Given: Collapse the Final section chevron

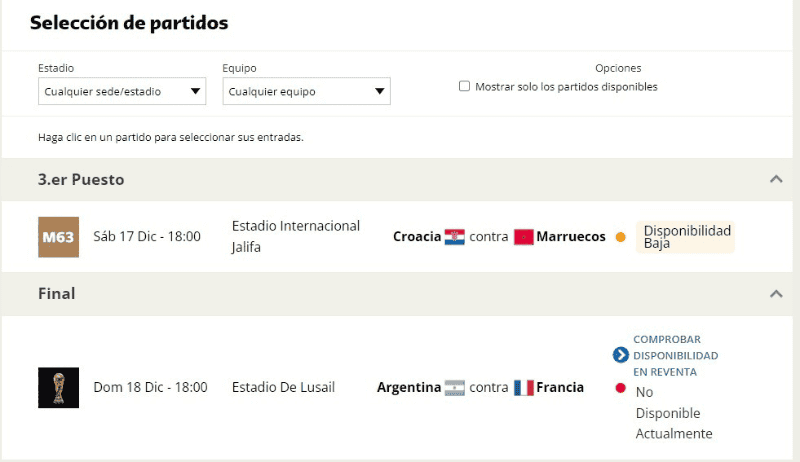Looking at the screenshot, I should click(x=775, y=294).
